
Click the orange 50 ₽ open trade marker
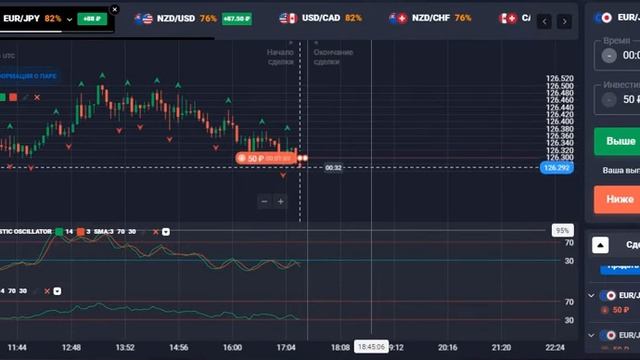(266, 158)
